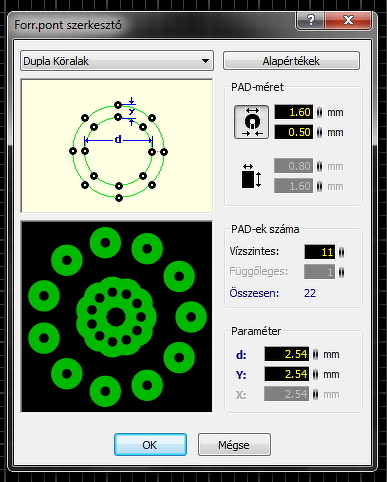The image size is (387, 482).
Task: Adjust stepper next to 1.60 pad diameter
Action: click(319, 112)
